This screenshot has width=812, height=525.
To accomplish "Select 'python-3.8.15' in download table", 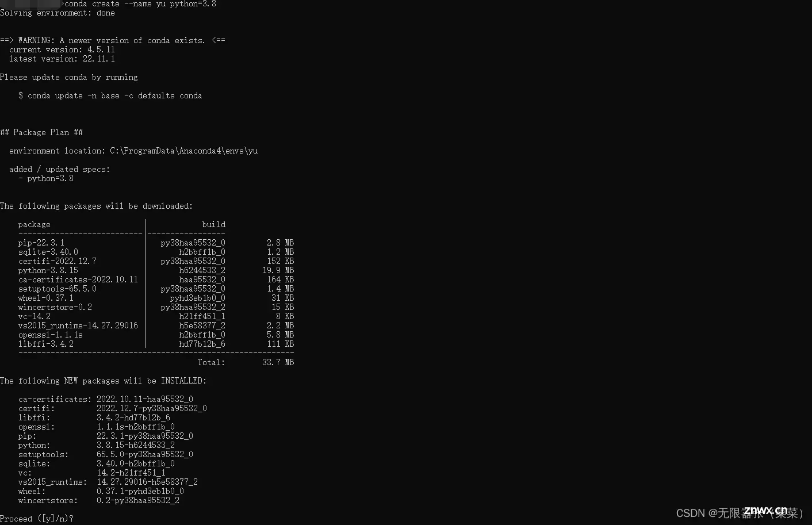I will click(x=48, y=270).
